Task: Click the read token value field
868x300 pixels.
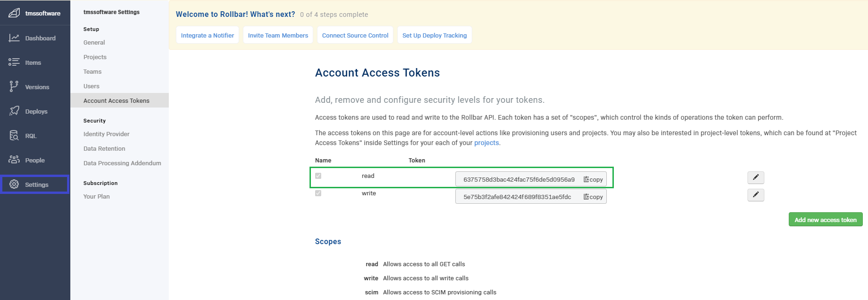Action: [x=519, y=179]
